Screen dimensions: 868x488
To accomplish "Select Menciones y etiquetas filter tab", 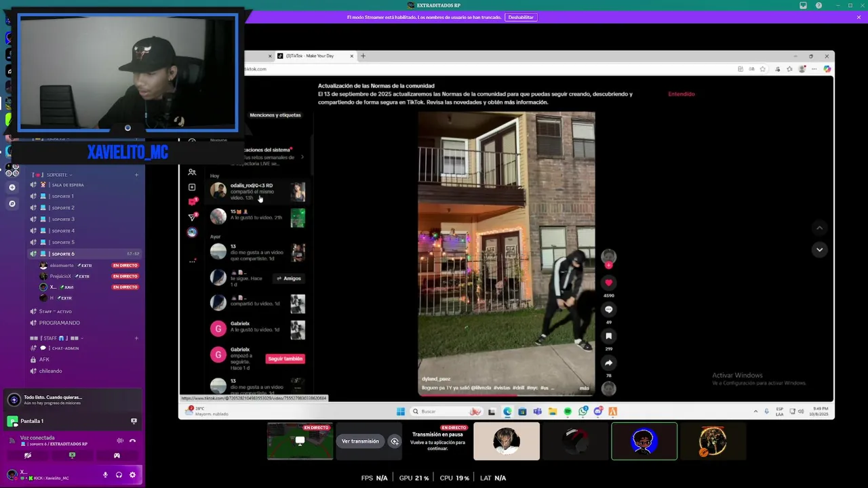I will pos(275,115).
